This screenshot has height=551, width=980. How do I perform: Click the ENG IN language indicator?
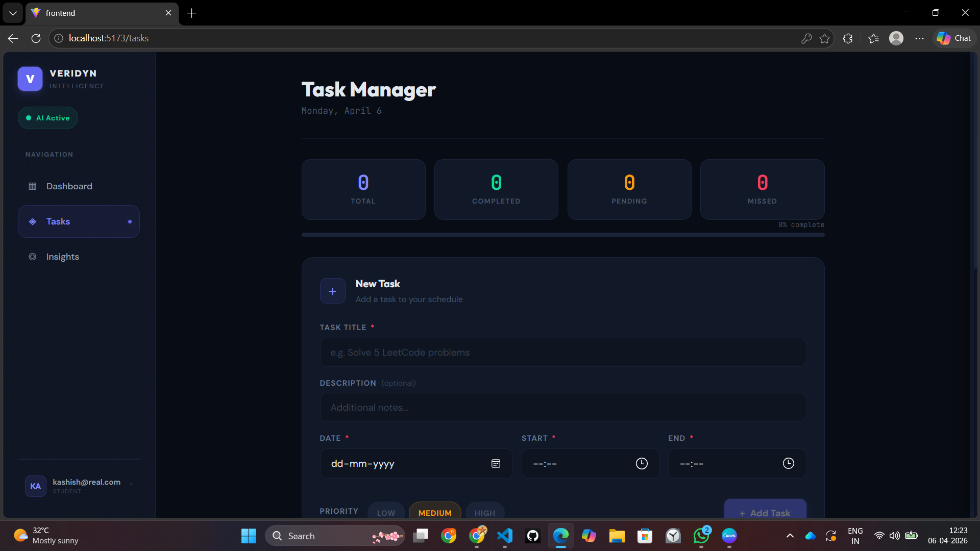855,536
